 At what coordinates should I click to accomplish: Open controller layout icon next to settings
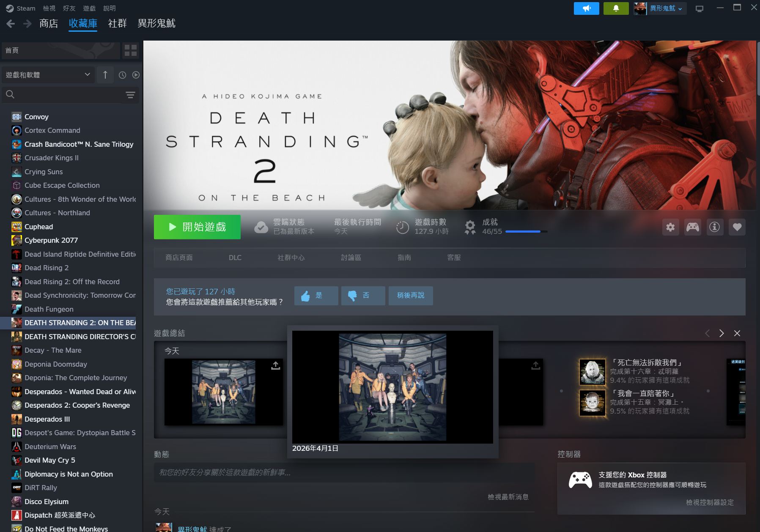[x=692, y=227]
